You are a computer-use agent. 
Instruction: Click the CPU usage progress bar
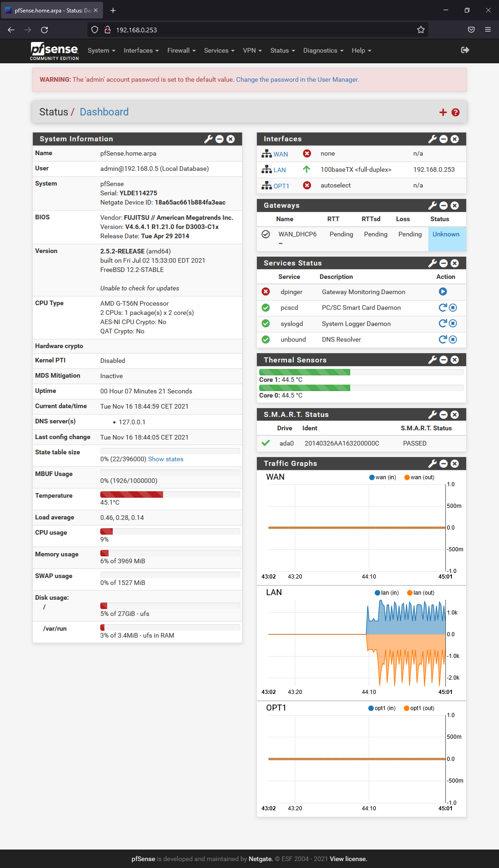(170, 531)
